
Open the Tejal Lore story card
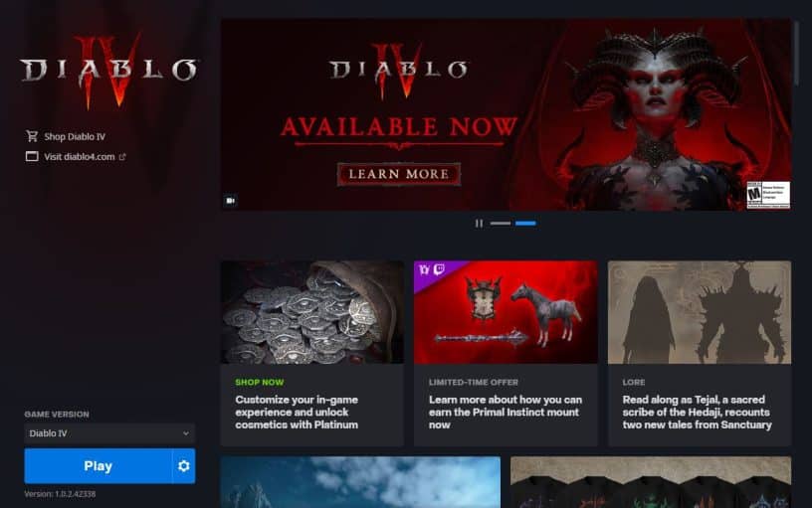pyautogui.click(x=700, y=353)
